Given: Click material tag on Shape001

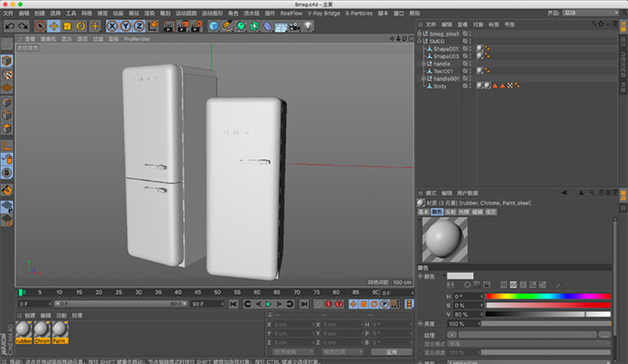Looking at the screenshot, I should [x=480, y=48].
